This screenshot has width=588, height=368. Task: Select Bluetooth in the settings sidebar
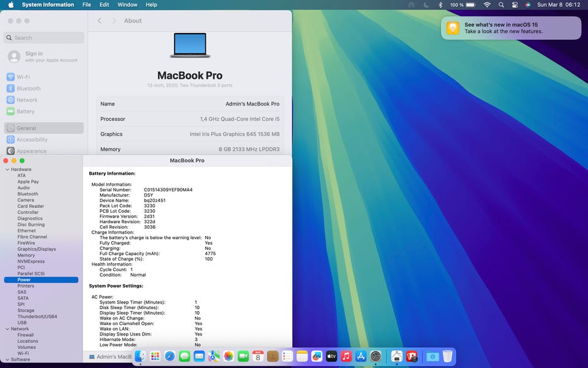[x=28, y=88]
